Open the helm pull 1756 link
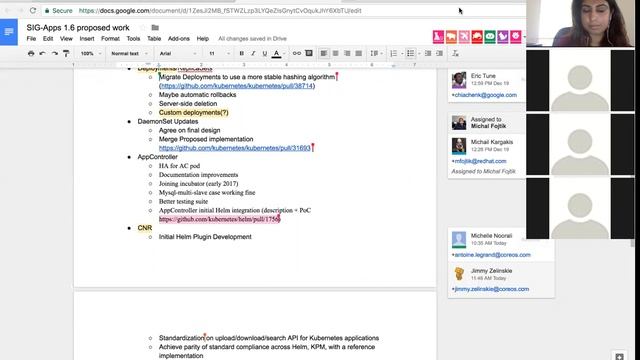640x360 pixels. pyautogui.click(x=219, y=220)
